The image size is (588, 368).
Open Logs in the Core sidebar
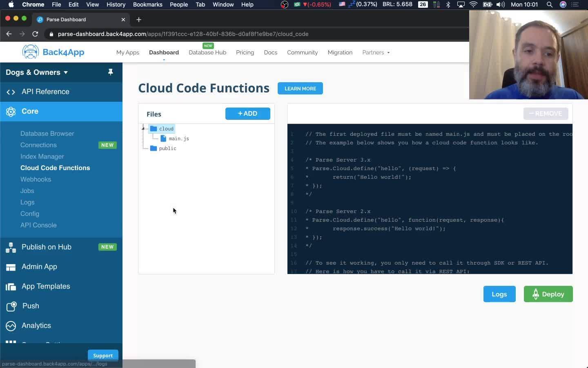coord(27,202)
